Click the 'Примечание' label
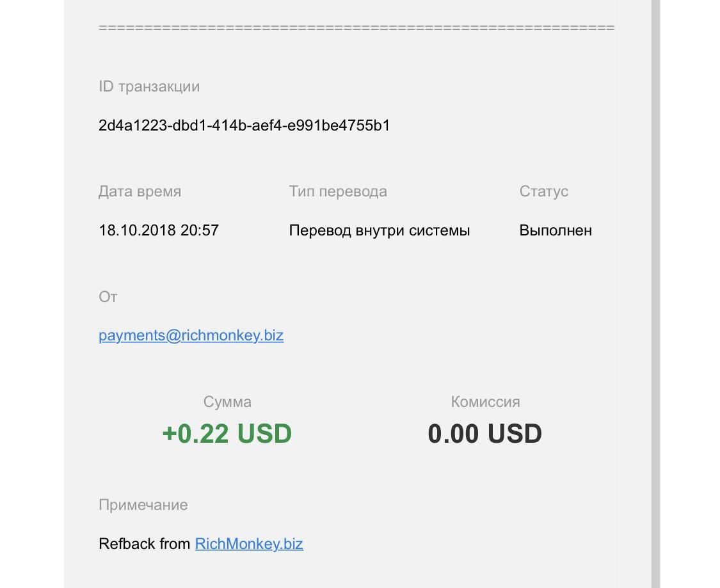The height and width of the screenshot is (588, 720). (143, 505)
